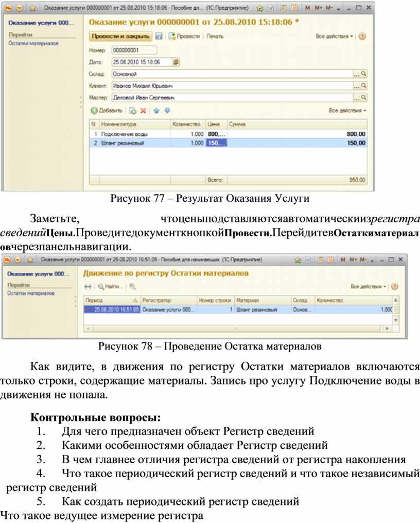This screenshot has height=523, width=420.
Task: Open Остатки материалов link in lower window navigation
Action: click(x=31, y=293)
